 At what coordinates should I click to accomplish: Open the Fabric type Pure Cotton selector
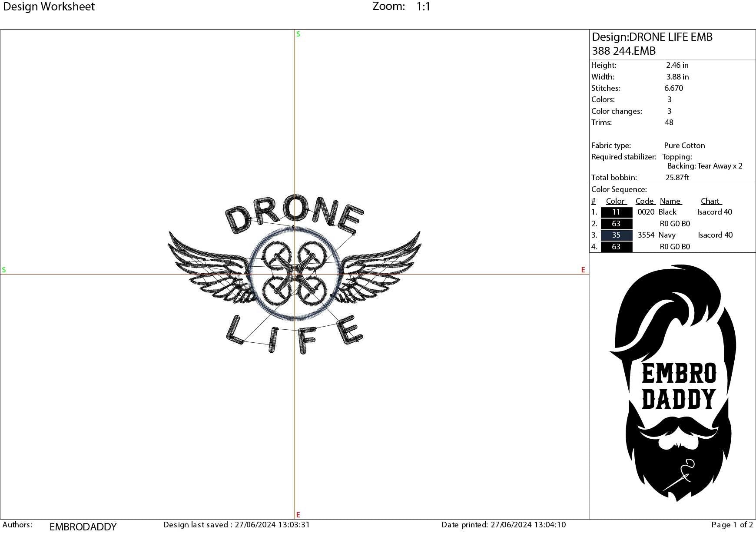point(685,145)
